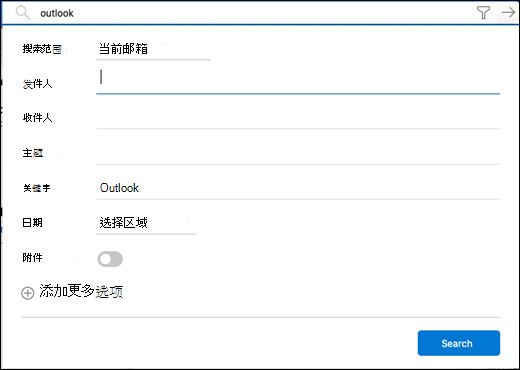Click the 搜索范围 label

tap(42, 49)
